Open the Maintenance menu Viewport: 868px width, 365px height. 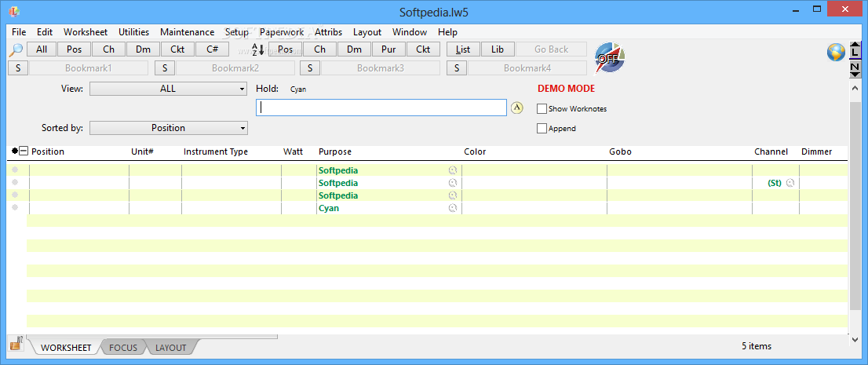point(187,32)
